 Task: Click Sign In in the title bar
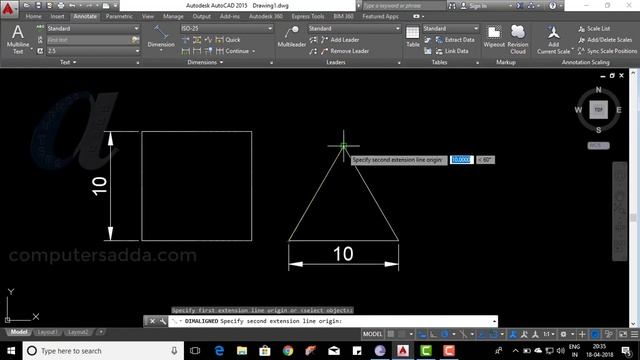[x=474, y=6]
